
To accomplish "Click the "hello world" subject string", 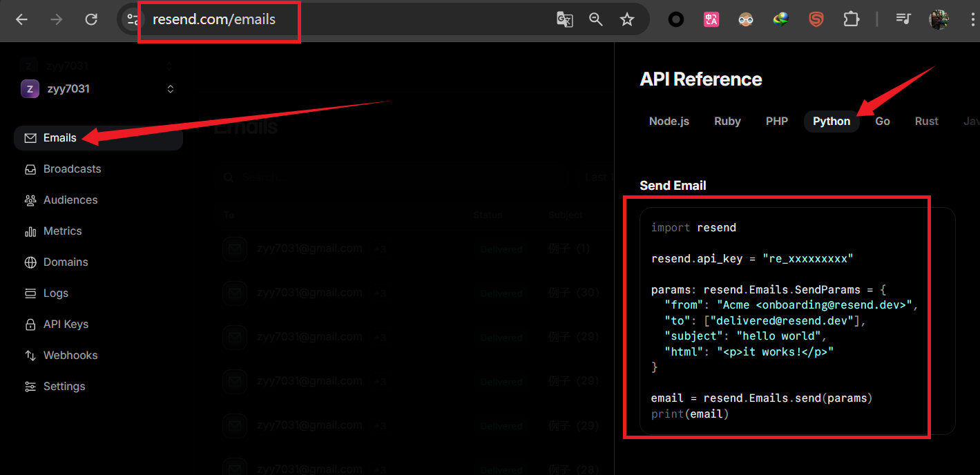I will point(778,336).
